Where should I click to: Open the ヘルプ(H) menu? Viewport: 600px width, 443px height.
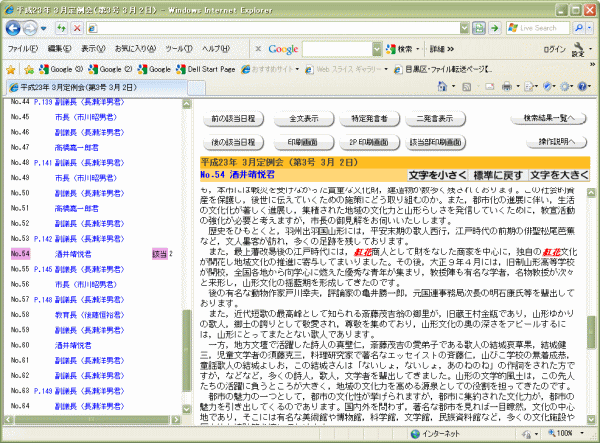click(216, 49)
